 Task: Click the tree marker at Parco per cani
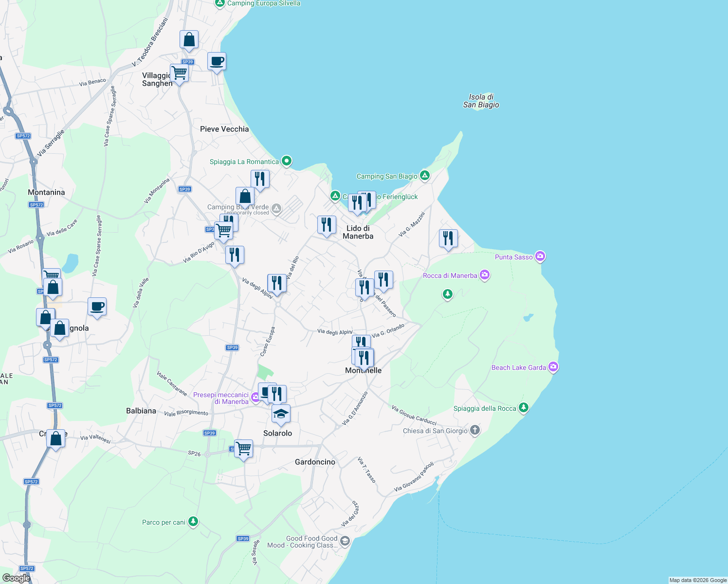[192, 521]
